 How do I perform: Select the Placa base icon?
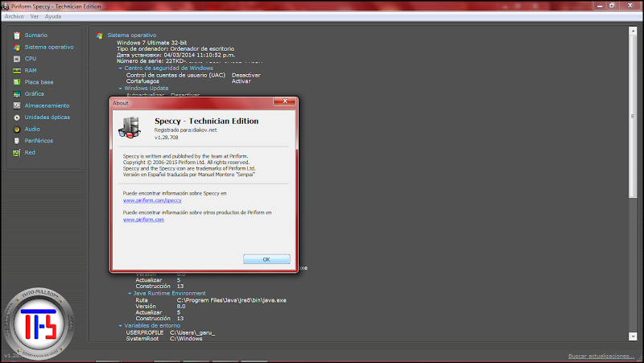point(16,82)
